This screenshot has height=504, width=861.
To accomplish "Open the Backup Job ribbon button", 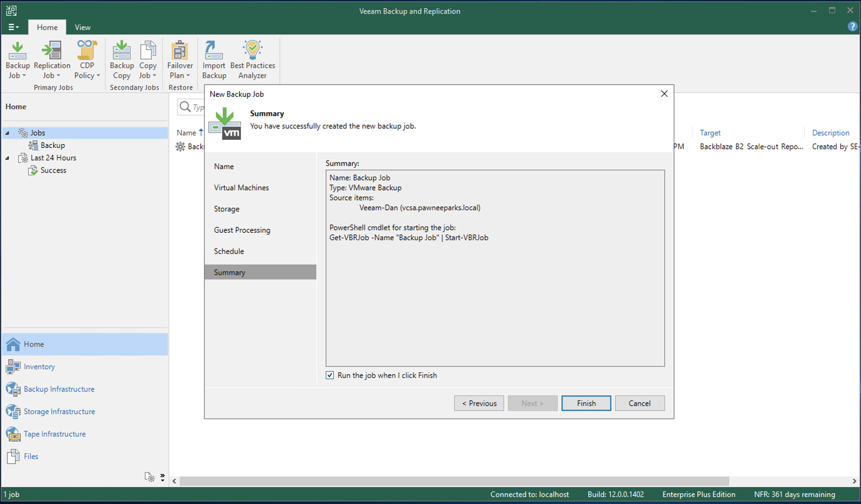I will pyautogui.click(x=17, y=60).
